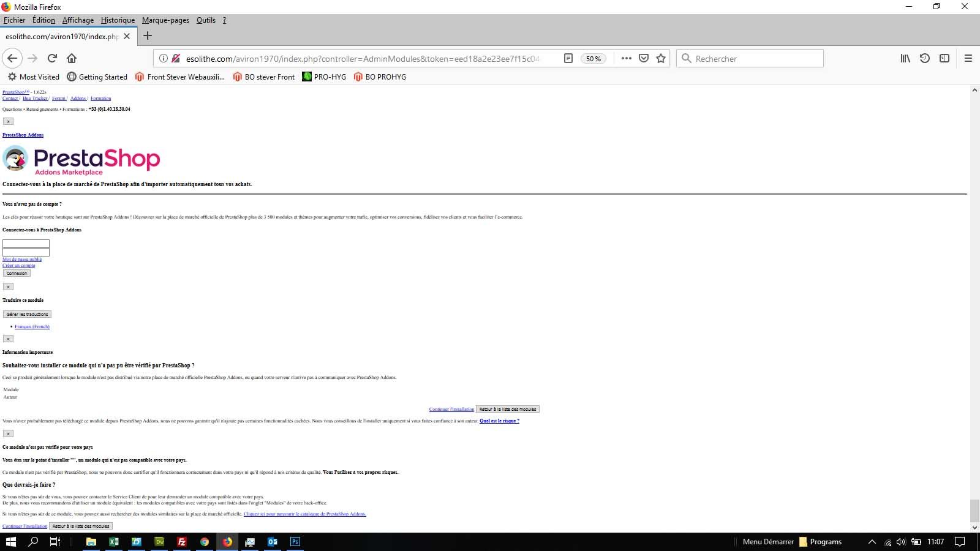Open the Library icon in toolbar
980x551 pixels.
[905, 58]
